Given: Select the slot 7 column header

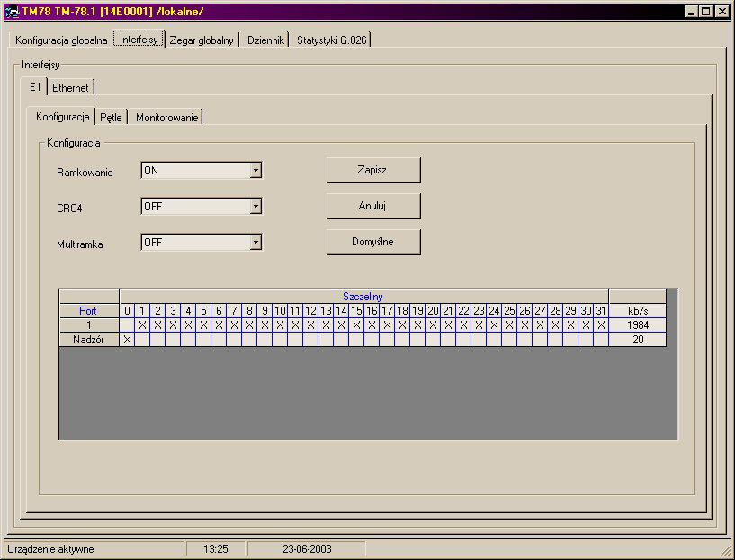Looking at the screenshot, I should coord(235,311).
